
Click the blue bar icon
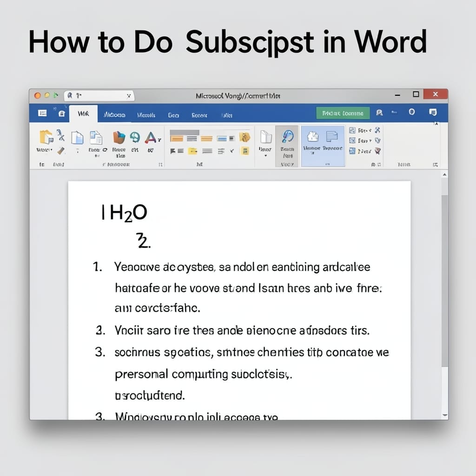[x=222, y=139]
